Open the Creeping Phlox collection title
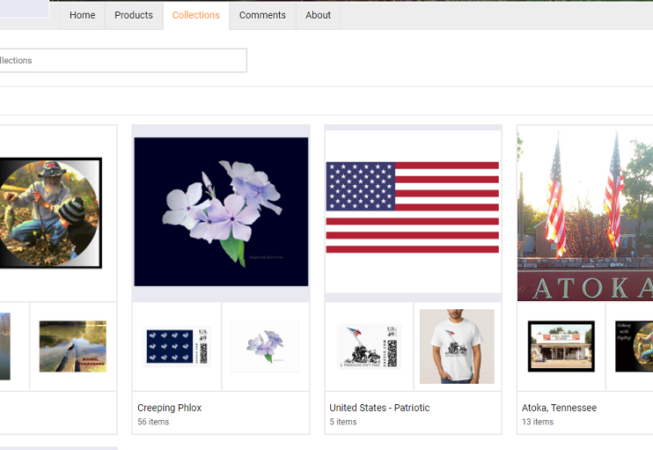This screenshot has width=653, height=450. coord(169,408)
